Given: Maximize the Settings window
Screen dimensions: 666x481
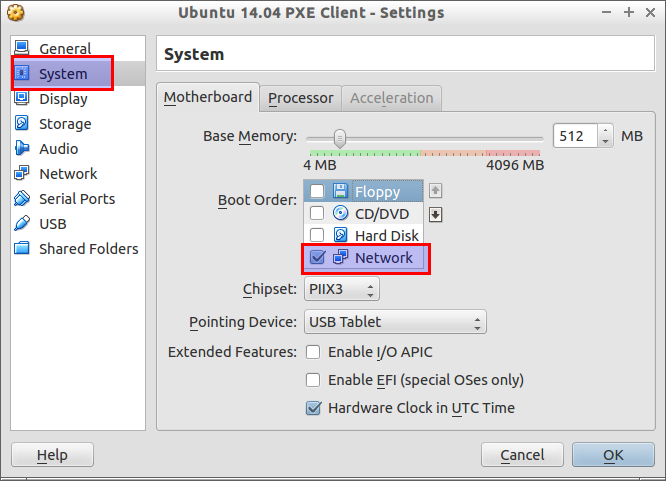Looking at the screenshot, I should point(629,12).
